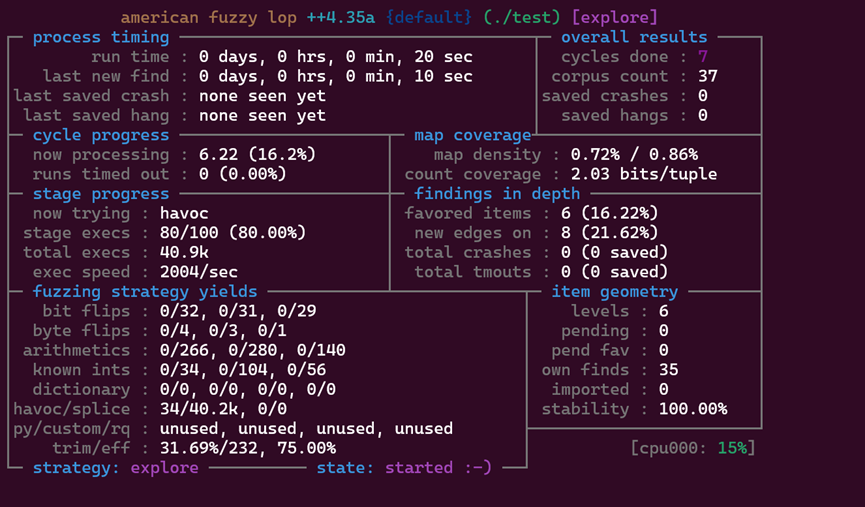This screenshot has width=865, height=507.
Task: Click the 'cycle progress' section header
Action: [x=101, y=135]
